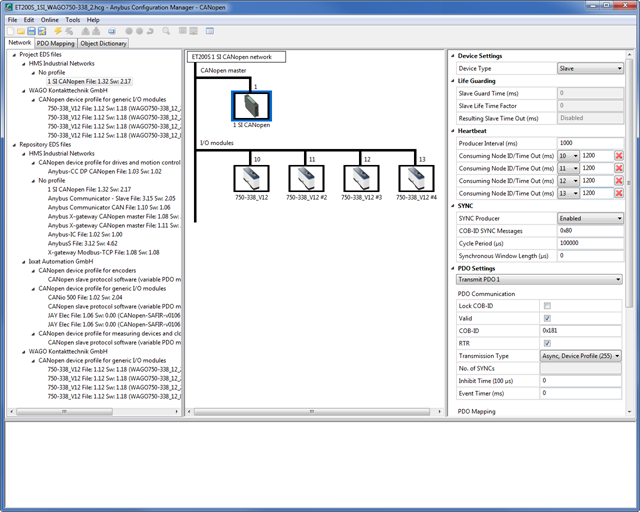The width and height of the screenshot is (640, 512).
Task: Click the first gray monitor toolbar icon
Action: [182, 31]
